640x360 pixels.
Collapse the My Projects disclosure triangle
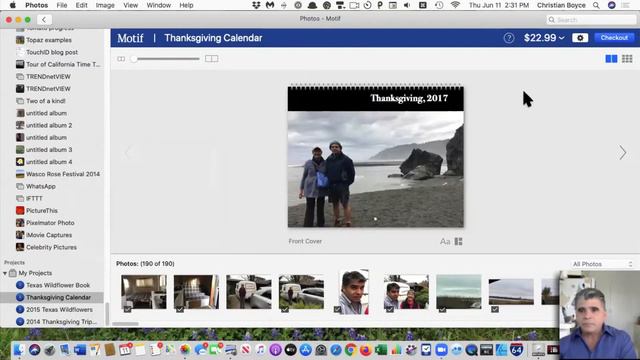5,273
